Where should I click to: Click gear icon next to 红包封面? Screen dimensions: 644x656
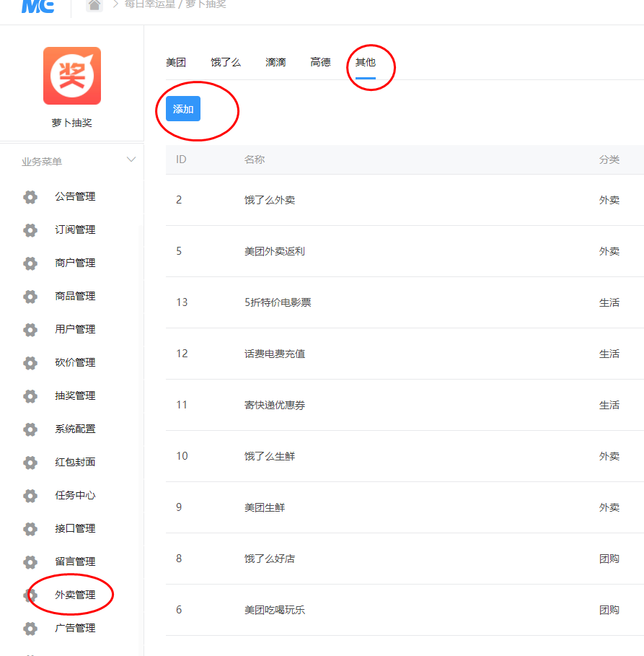[30, 463]
